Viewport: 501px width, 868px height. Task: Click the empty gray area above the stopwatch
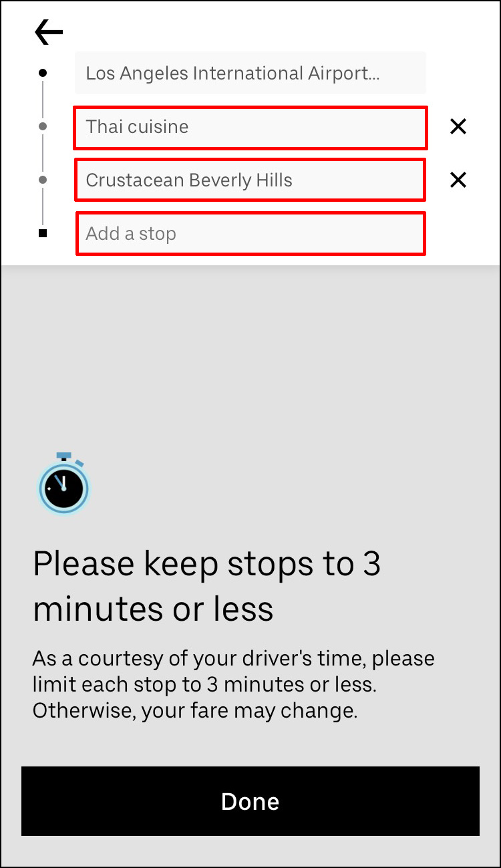click(x=251, y=354)
